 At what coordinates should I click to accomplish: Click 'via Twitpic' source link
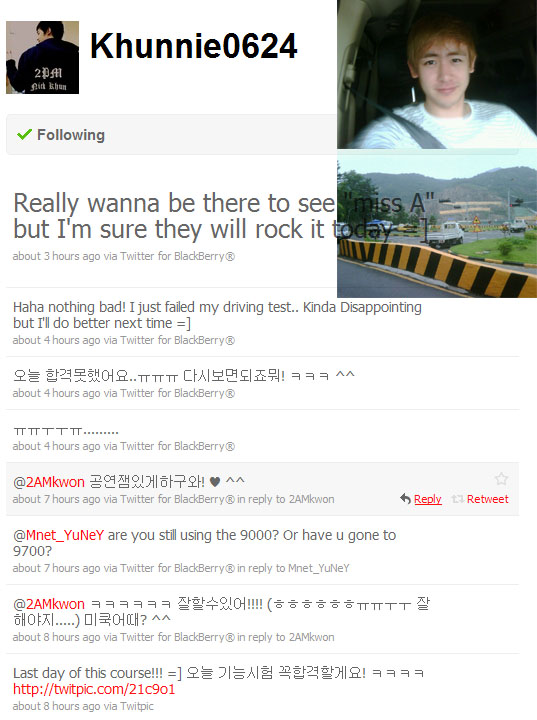(129, 706)
